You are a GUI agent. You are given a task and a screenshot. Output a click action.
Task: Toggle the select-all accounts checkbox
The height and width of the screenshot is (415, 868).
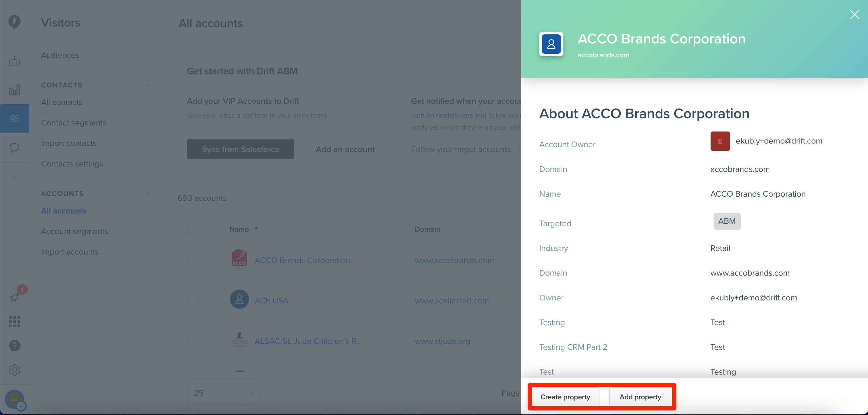192,228
